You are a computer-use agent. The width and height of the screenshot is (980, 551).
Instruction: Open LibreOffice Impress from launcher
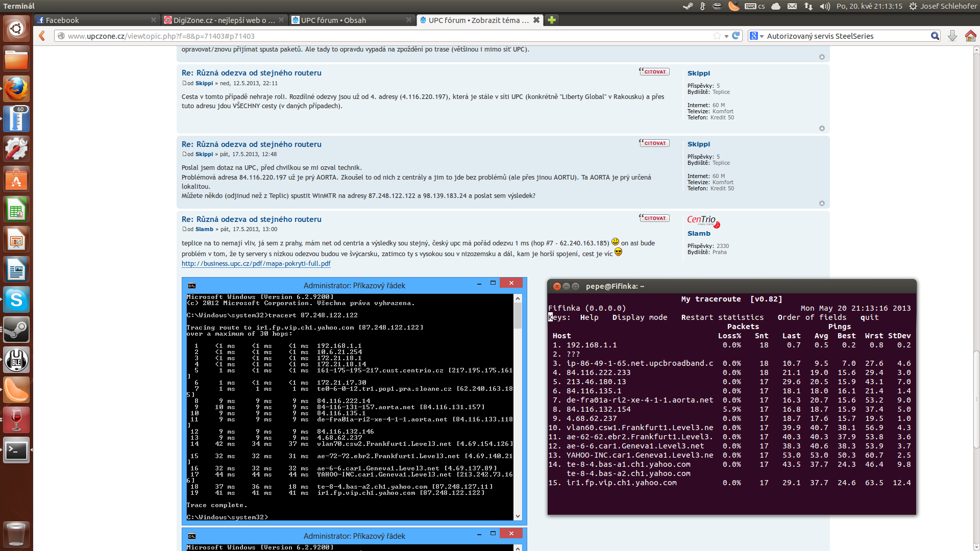point(16,239)
